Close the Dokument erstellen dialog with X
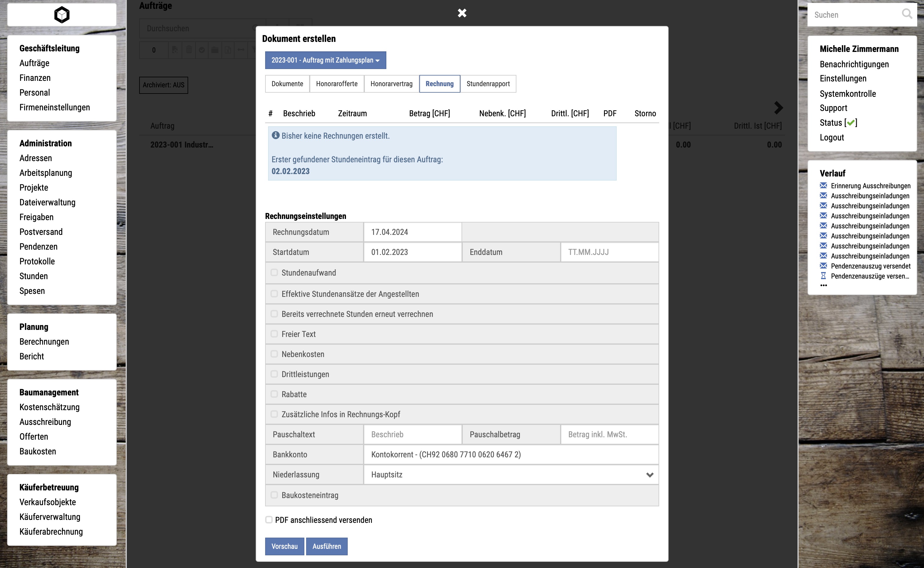 pyautogui.click(x=462, y=13)
